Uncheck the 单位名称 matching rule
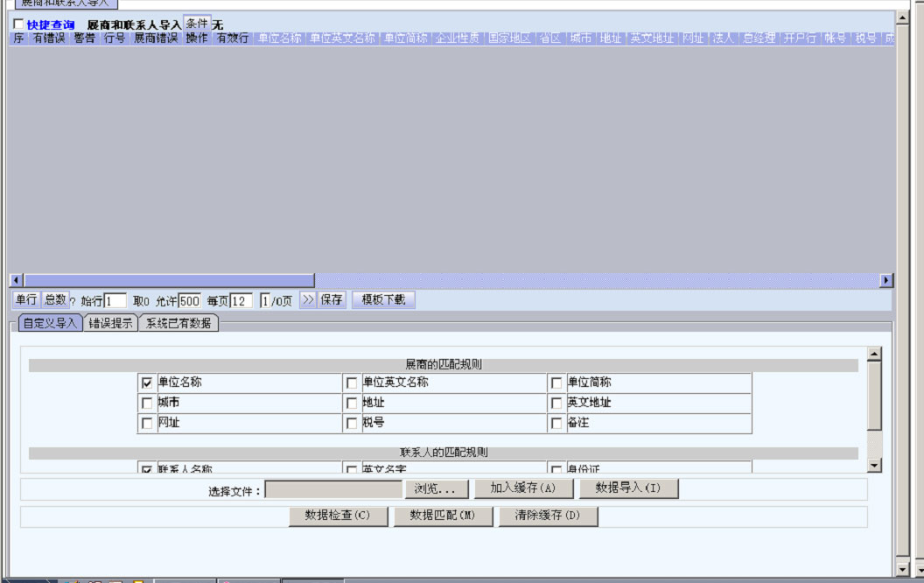The width and height of the screenshot is (924, 583). pos(147,383)
